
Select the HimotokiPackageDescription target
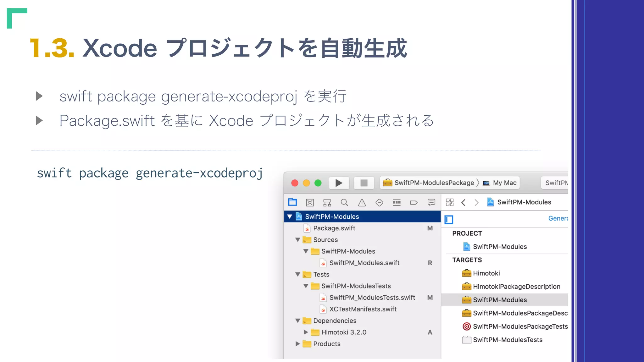[x=505, y=287]
